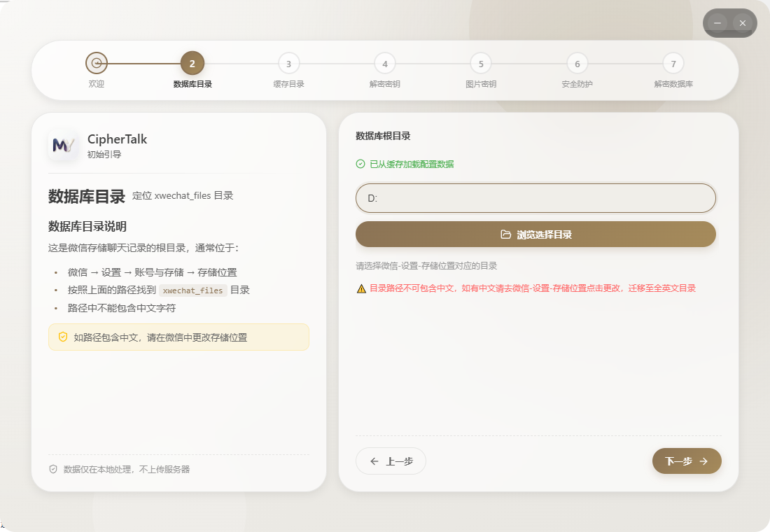Jump to step 6 安全防护
770x532 pixels.
click(577, 63)
